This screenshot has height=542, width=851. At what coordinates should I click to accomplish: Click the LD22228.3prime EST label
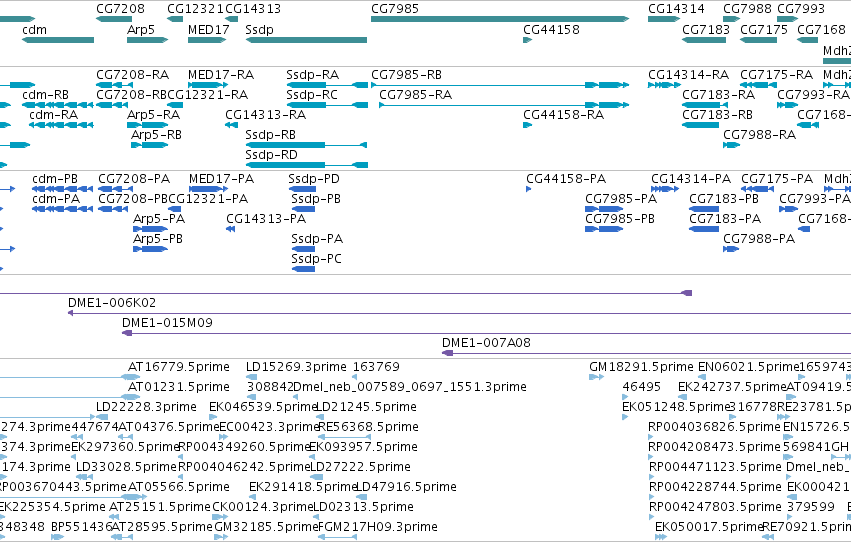(146, 406)
